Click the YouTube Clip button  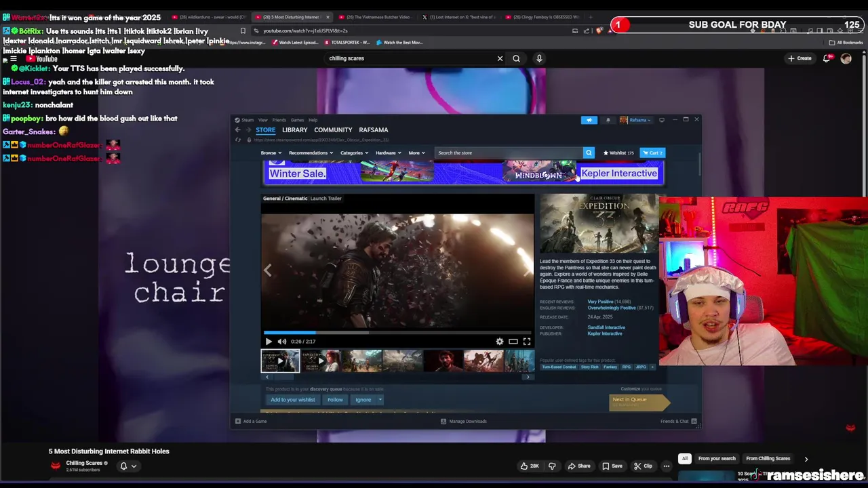pos(643,466)
